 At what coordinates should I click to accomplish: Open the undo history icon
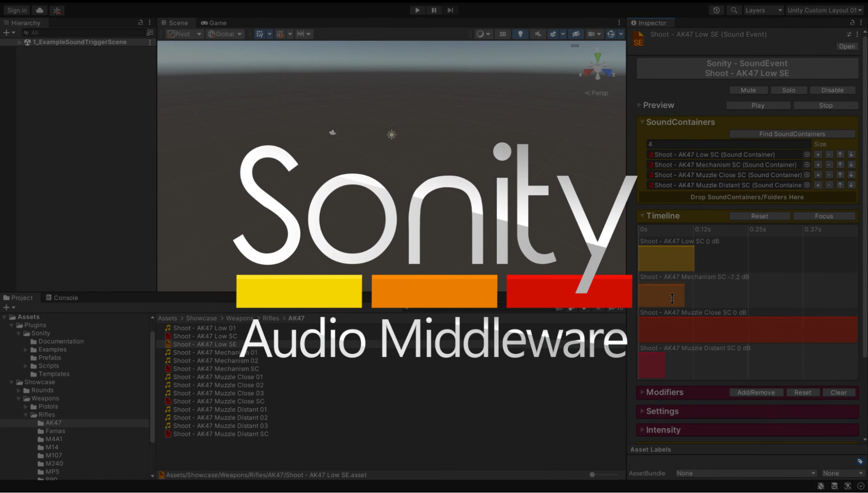(x=716, y=10)
